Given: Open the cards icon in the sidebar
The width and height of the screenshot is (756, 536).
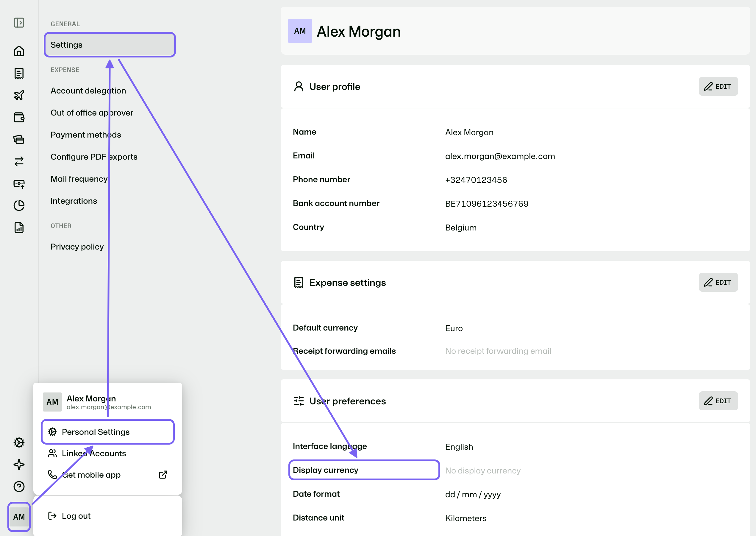Looking at the screenshot, I should pos(19,139).
